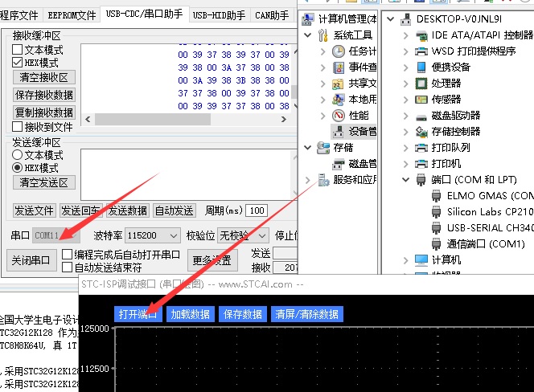Click the DESKTOP-V0JNL9I computer icon
Screen dimensions: 534x392
pos(405,19)
